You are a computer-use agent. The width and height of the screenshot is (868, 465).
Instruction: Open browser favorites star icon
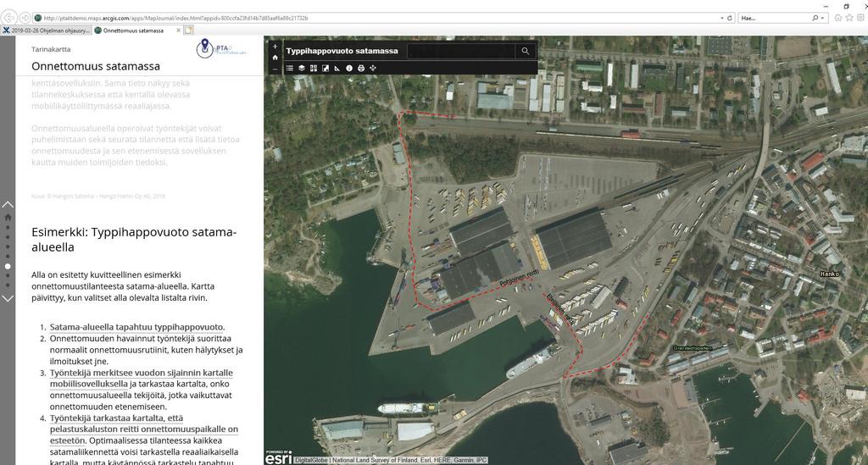point(849,18)
